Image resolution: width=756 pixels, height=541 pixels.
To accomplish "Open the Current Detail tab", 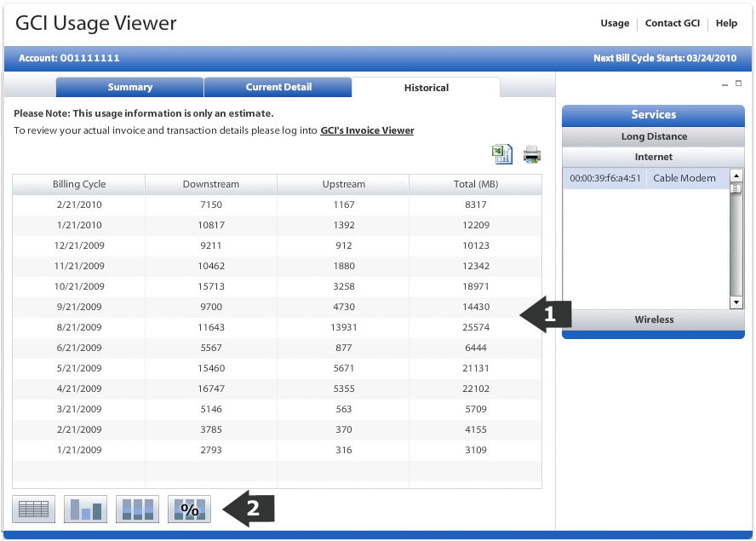I will [278, 87].
